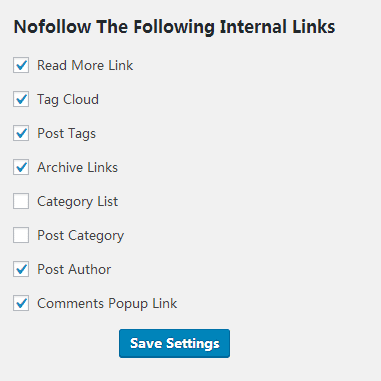This screenshot has height=381, width=381.
Task: Click the 'Read More Link' label text
Action: pos(85,65)
